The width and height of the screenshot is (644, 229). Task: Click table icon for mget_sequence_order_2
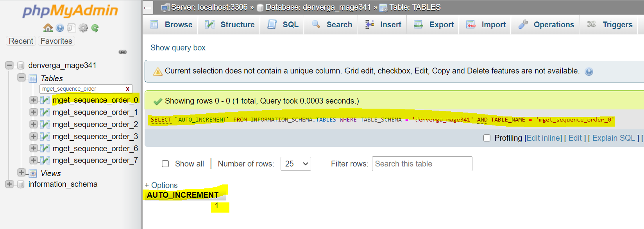pos(45,125)
